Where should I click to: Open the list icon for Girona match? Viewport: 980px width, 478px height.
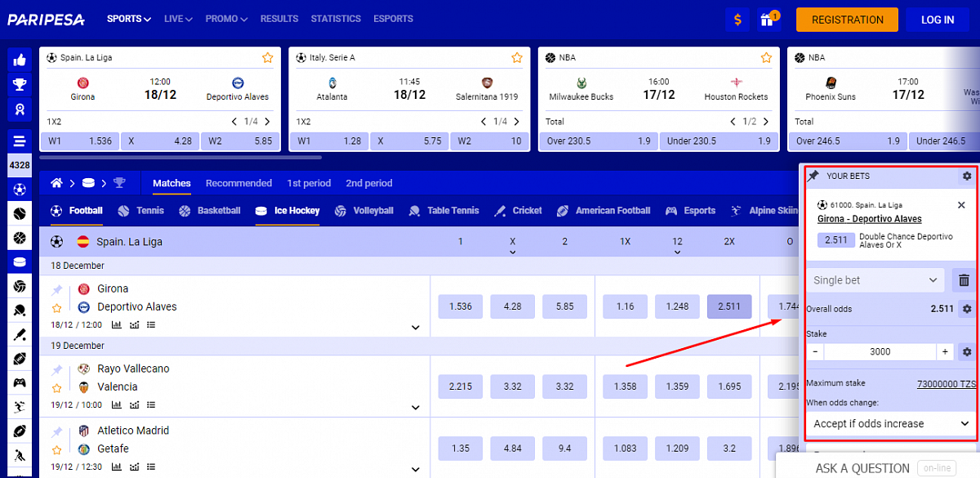pyautogui.click(x=151, y=325)
